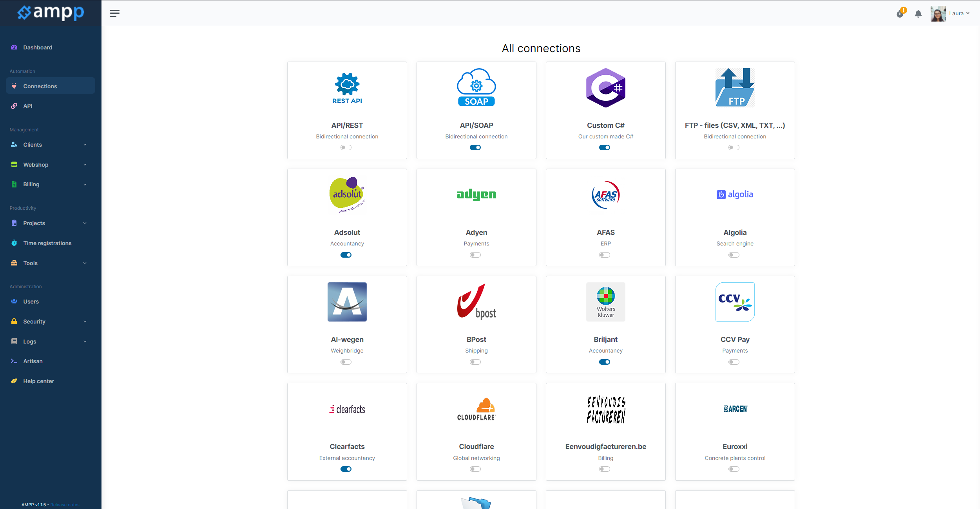Click the bpost logo
This screenshot has width=980, height=509.
tap(476, 302)
